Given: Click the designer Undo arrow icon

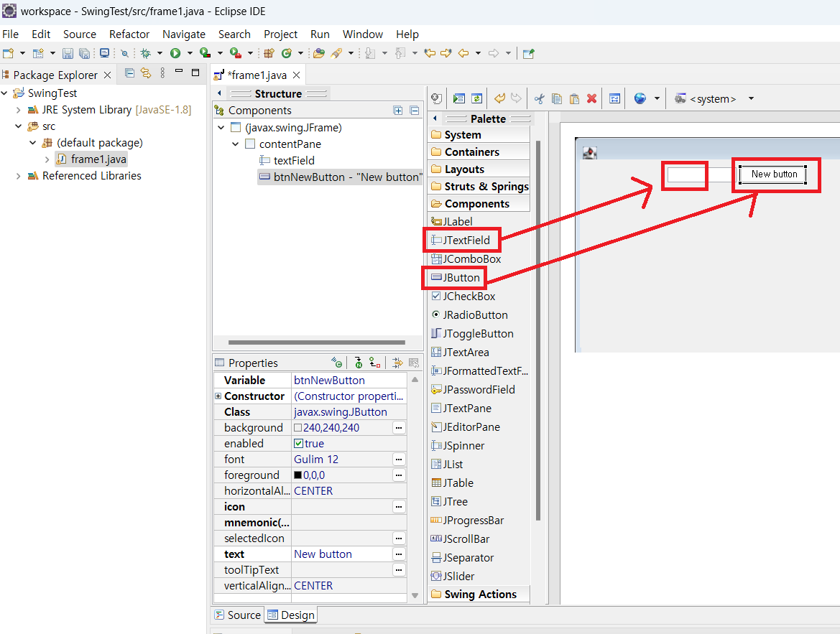Looking at the screenshot, I should [499, 98].
